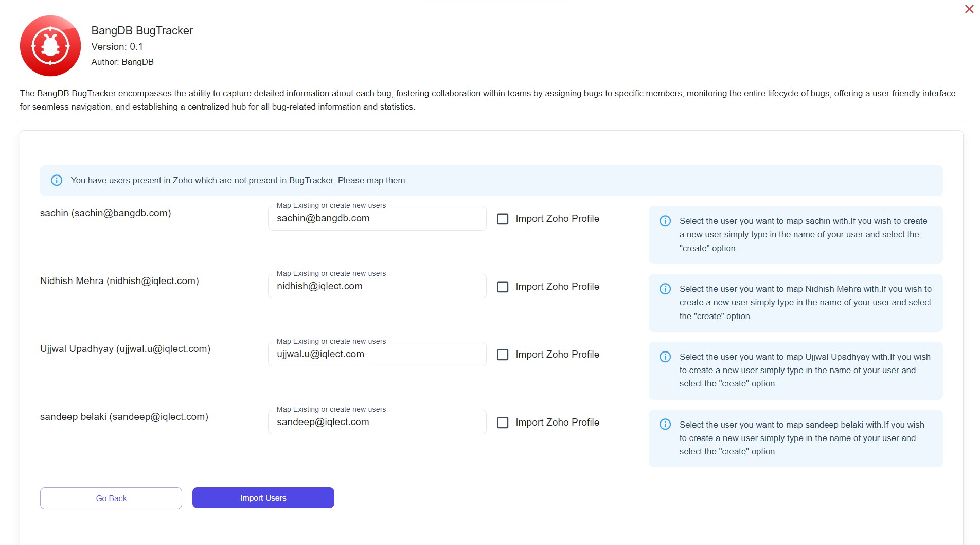Click the Import Zoho Profile label in sachin's row
Viewport: 980px width, 545px height.
click(x=558, y=219)
